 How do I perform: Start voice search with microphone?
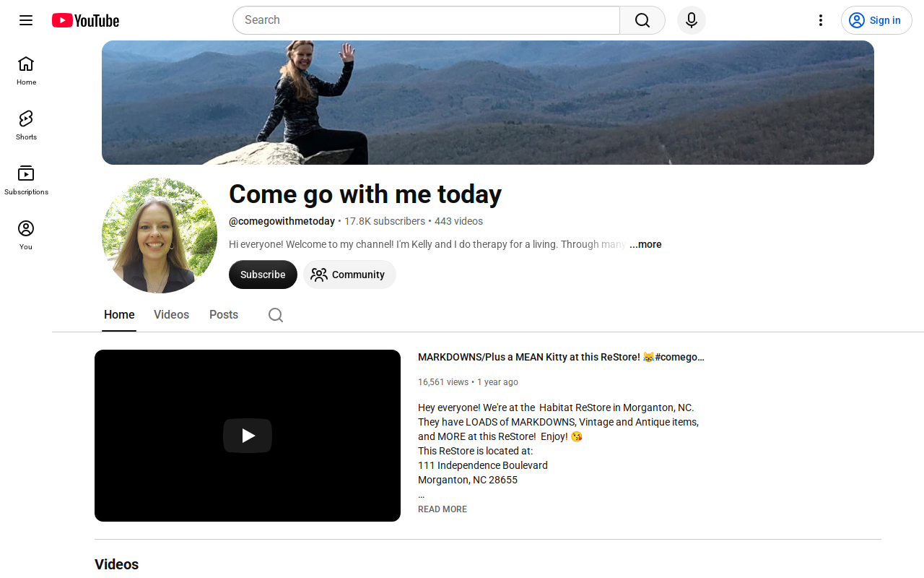click(x=692, y=20)
